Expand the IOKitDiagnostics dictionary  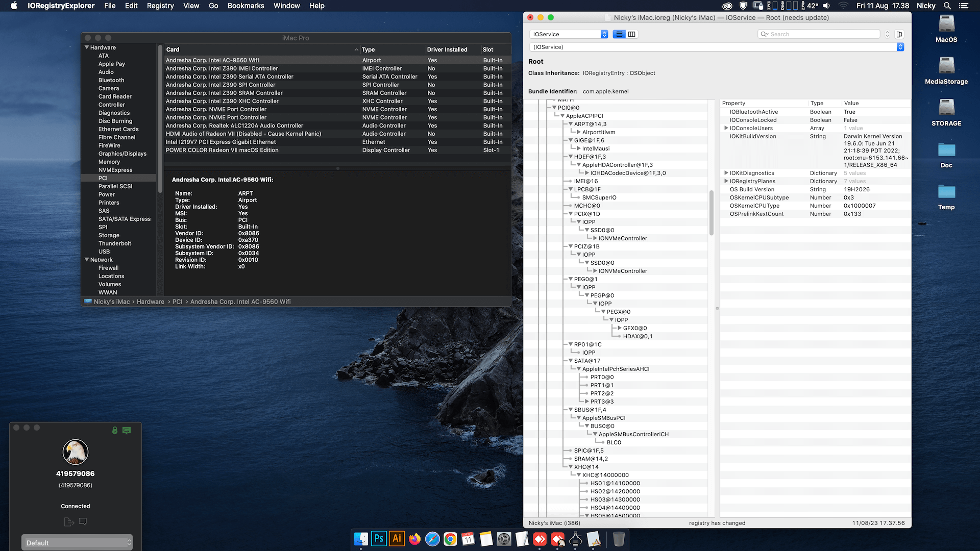(726, 173)
